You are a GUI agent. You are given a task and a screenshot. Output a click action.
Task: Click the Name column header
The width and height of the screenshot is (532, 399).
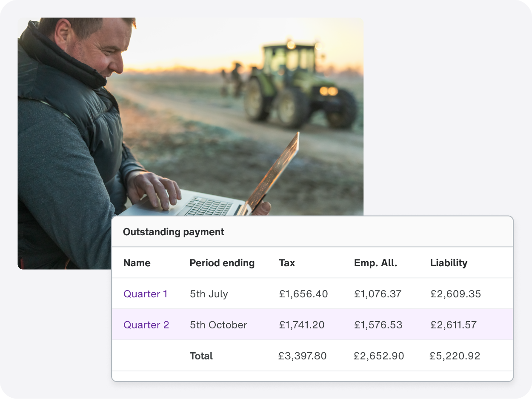(137, 263)
